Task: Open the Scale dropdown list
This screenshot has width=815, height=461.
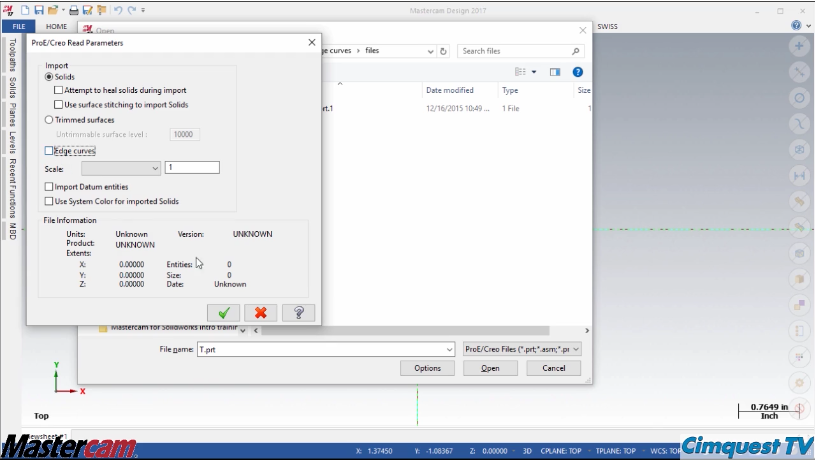Action: pyautogui.click(x=121, y=168)
